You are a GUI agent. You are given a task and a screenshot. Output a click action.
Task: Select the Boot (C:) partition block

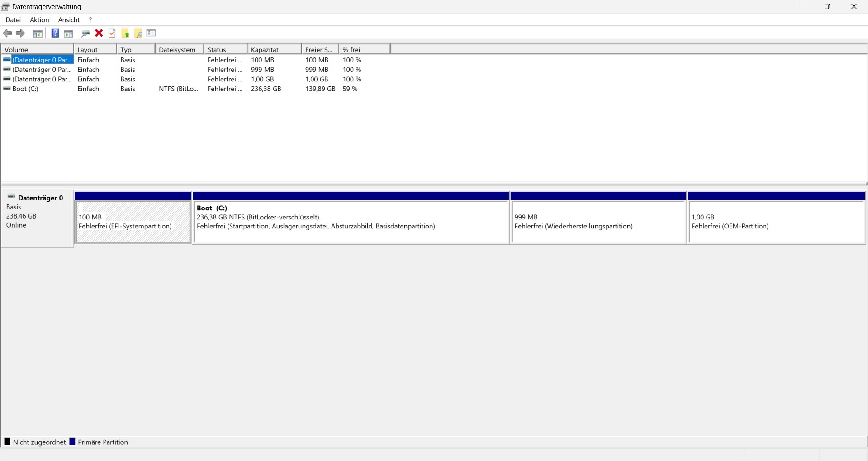[x=351, y=218]
